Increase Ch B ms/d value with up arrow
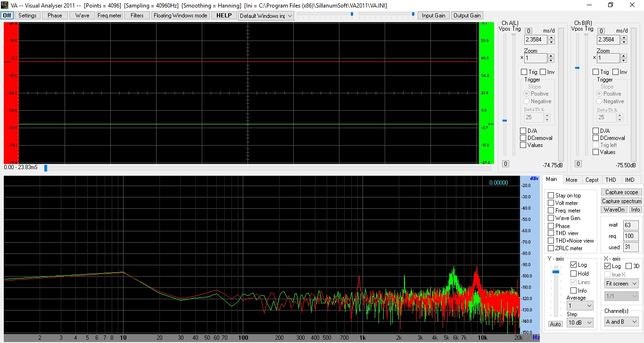644x343 pixels. click(624, 38)
